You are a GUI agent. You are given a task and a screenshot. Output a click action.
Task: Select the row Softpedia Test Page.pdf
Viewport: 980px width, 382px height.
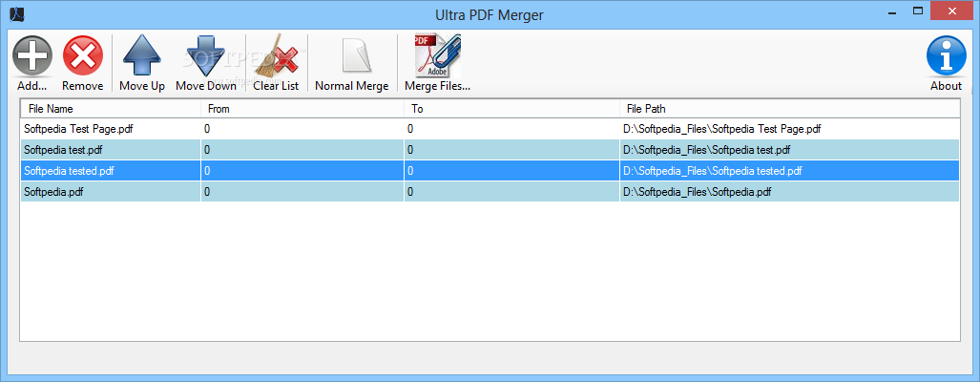[490, 130]
